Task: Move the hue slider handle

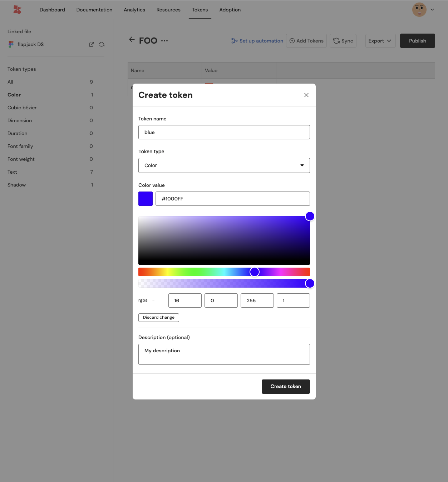Action: tap(254, 272)
